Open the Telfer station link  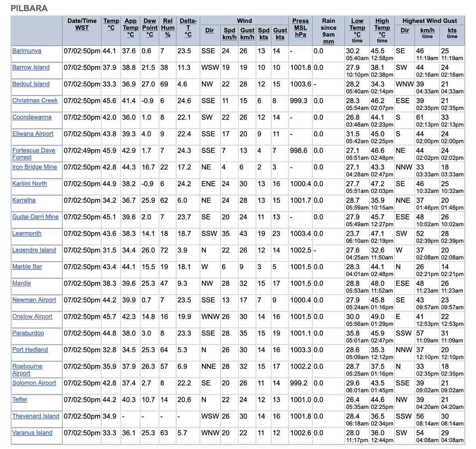coord(20,400)
